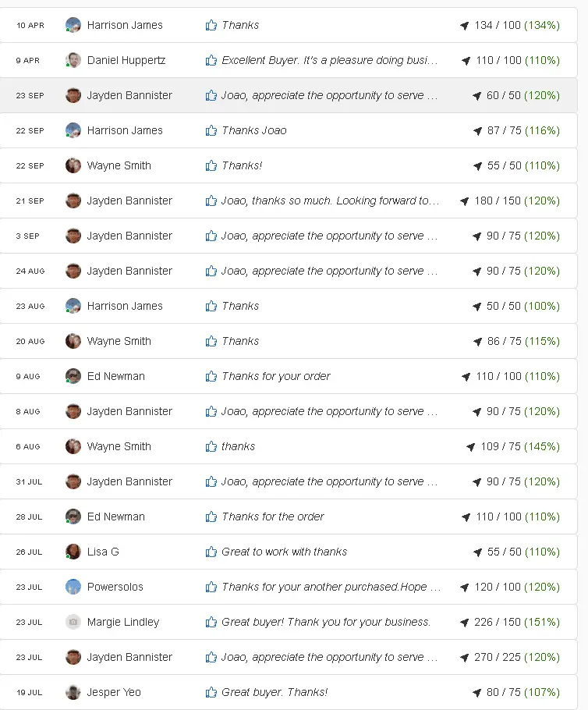Open Powersolos seller name link
The height and width of the screenshot is (710, 588).
point(115,587)
